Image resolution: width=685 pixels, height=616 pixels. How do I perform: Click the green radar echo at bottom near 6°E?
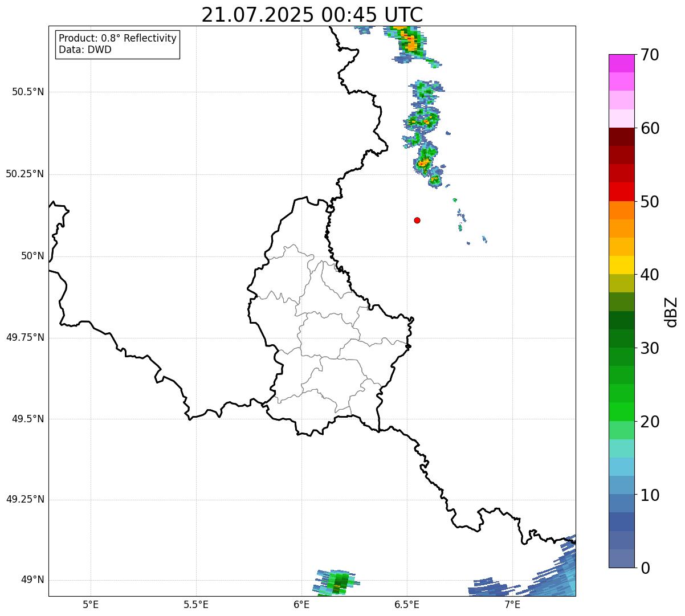335,582
